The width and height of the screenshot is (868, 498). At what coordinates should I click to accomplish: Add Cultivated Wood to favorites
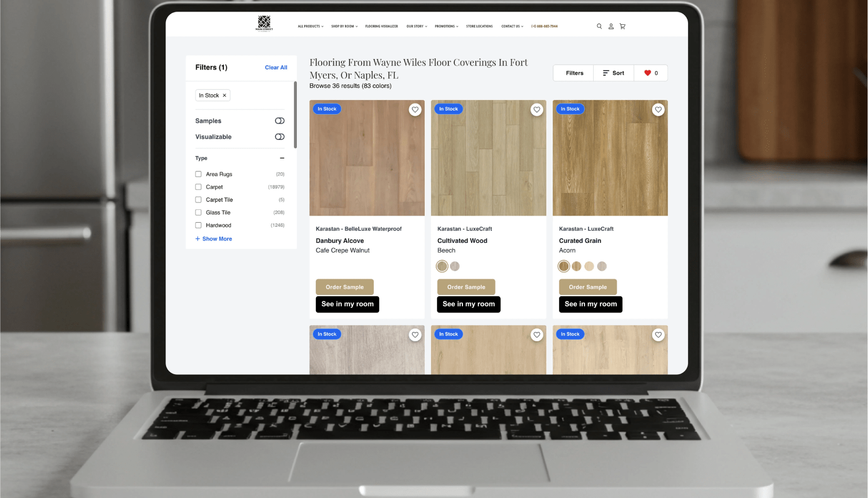[x=536, y=109]
